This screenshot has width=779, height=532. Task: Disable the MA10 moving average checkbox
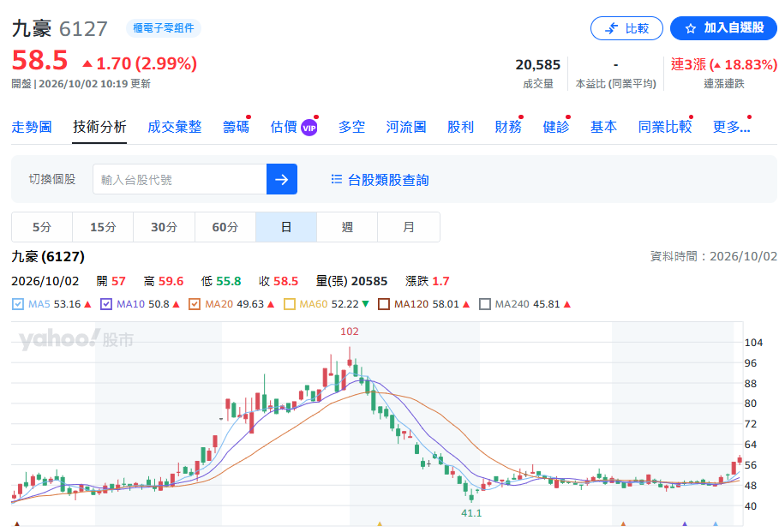pos(105,304)
